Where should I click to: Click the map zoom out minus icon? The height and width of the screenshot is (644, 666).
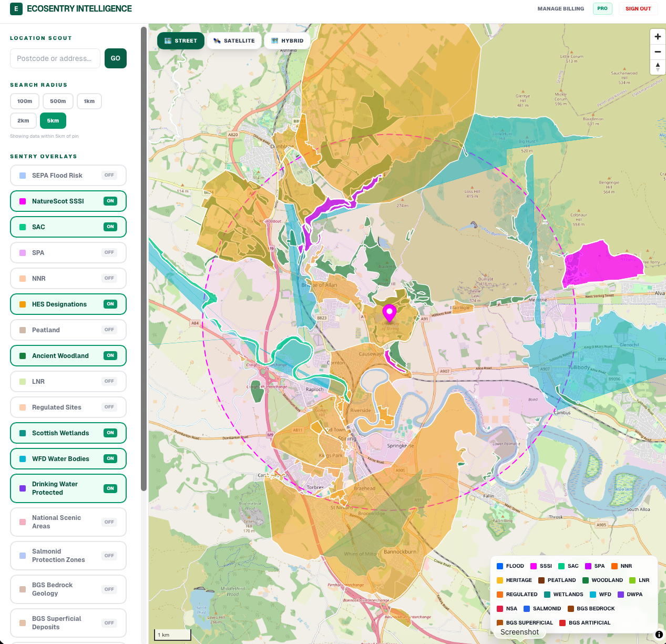[658, 52]
